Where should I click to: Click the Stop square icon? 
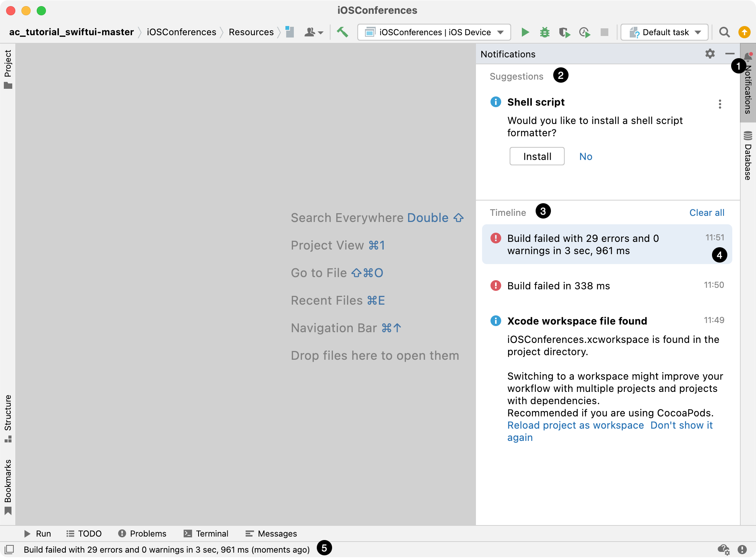point(604,32)
